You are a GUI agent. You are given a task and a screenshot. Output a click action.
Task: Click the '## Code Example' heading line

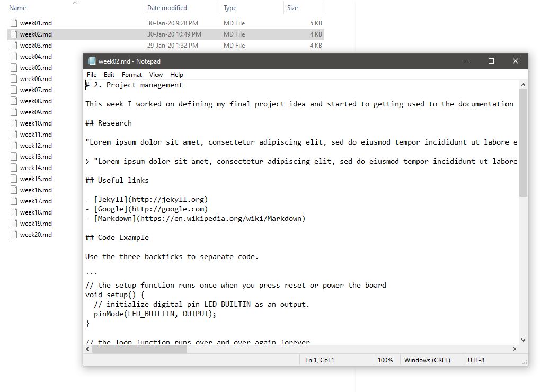pos(117,237)
